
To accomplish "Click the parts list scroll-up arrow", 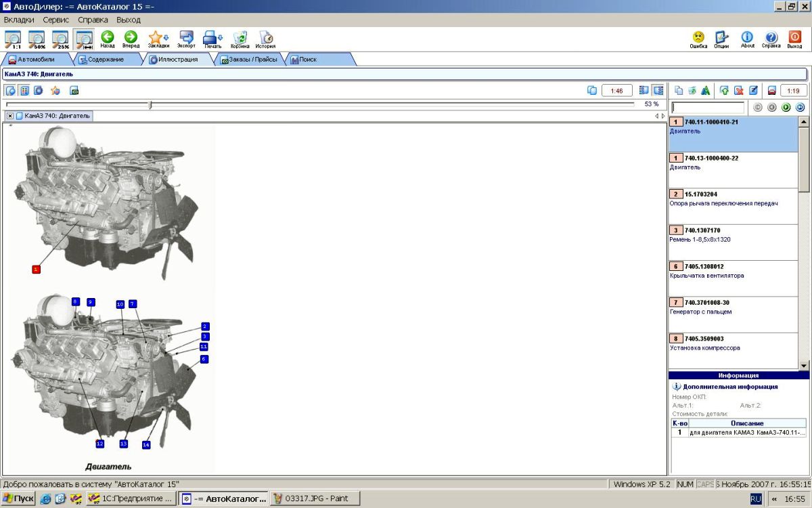I will point(804,122).
